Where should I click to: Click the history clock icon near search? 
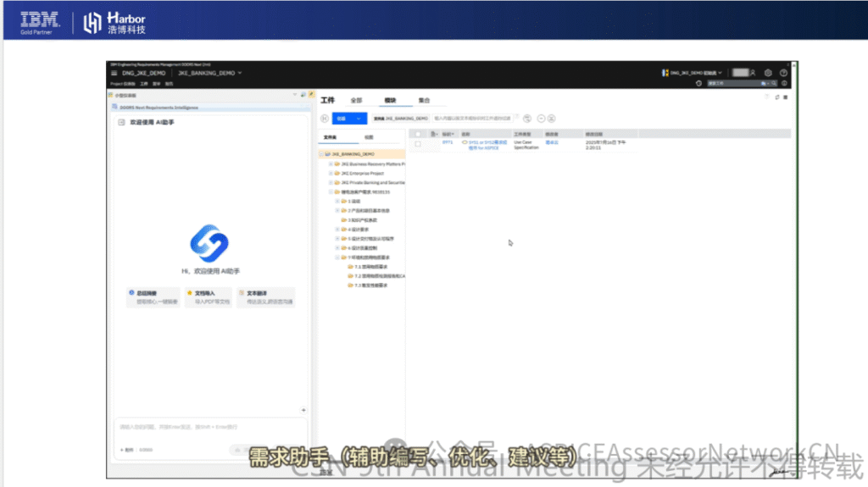coord(698,84)
